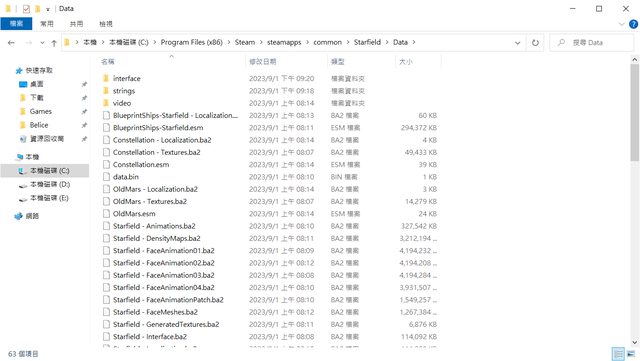
Task: Click the Quick access star icon
Action: click(x=18, y=71)
